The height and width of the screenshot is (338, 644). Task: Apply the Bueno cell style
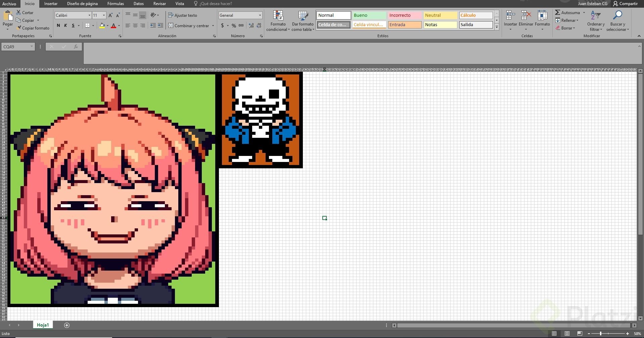[369, 15]
